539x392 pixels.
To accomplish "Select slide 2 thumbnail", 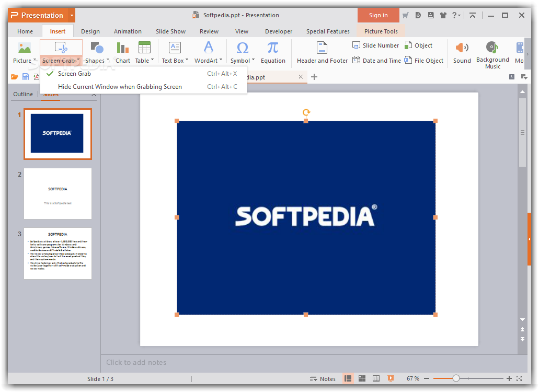I will coord(58,193).
